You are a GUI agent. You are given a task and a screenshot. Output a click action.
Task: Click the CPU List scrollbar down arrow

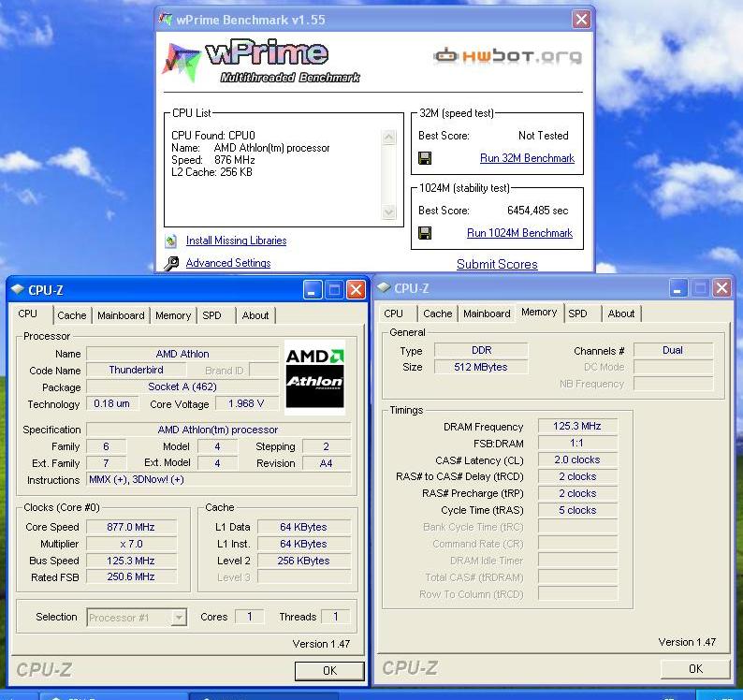(388, 211)
